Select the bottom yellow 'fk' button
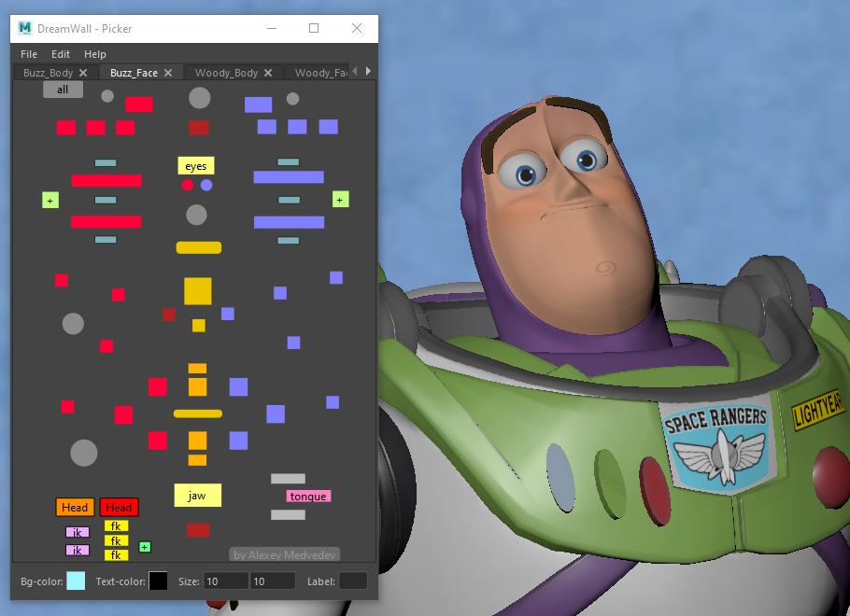The width and height of the screenshot is (850, 616). (116, 554)
